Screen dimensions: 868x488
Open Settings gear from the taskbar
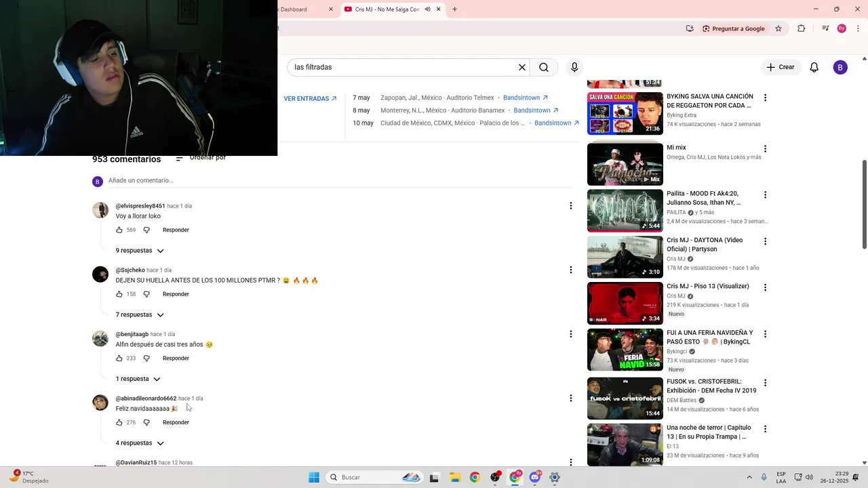[x=555, y=477]
